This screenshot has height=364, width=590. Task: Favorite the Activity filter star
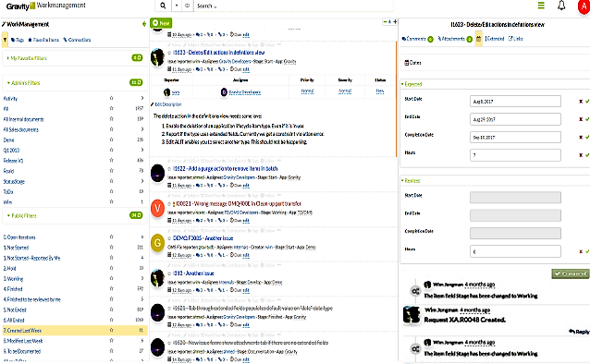[111, 98]
